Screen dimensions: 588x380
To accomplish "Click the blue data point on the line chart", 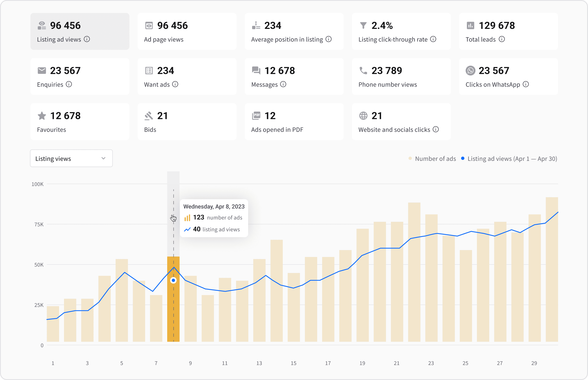I will tap(173, 280).
